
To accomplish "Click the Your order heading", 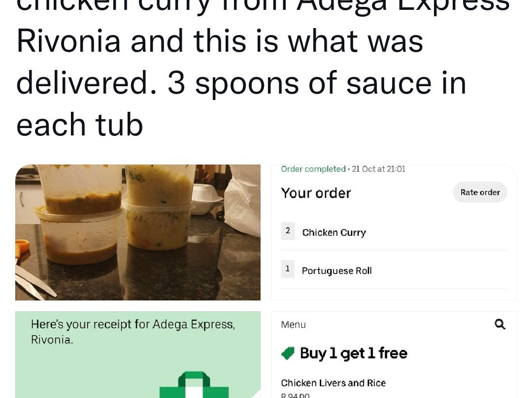I will (x=316, y=193).
